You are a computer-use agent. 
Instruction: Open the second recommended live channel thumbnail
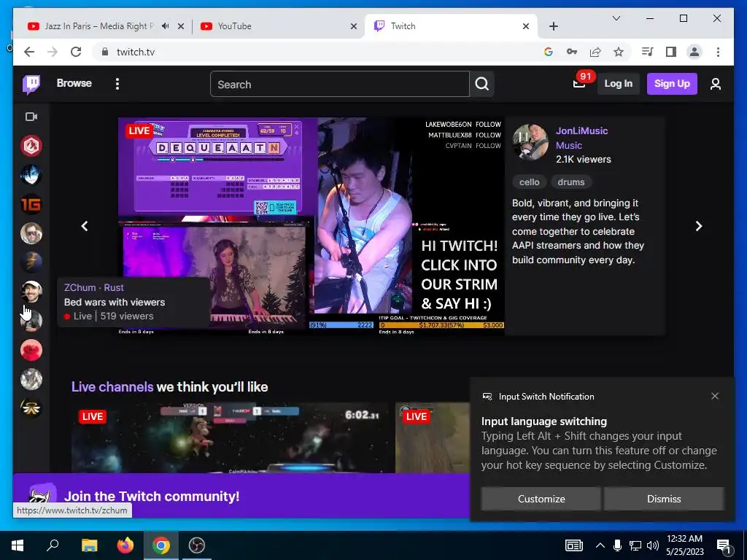click(x=433, y=437)
